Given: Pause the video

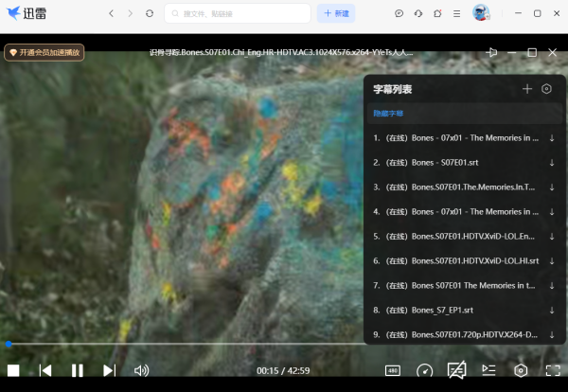Looking at the screenshot, I should pyautogui.click(x=78, y=370).
